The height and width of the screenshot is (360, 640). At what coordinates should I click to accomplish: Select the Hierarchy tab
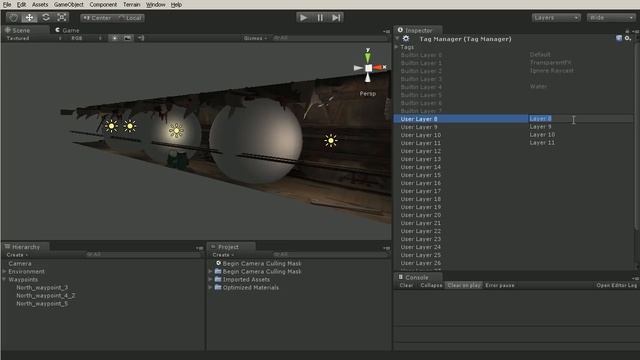[x=25, y=247]
